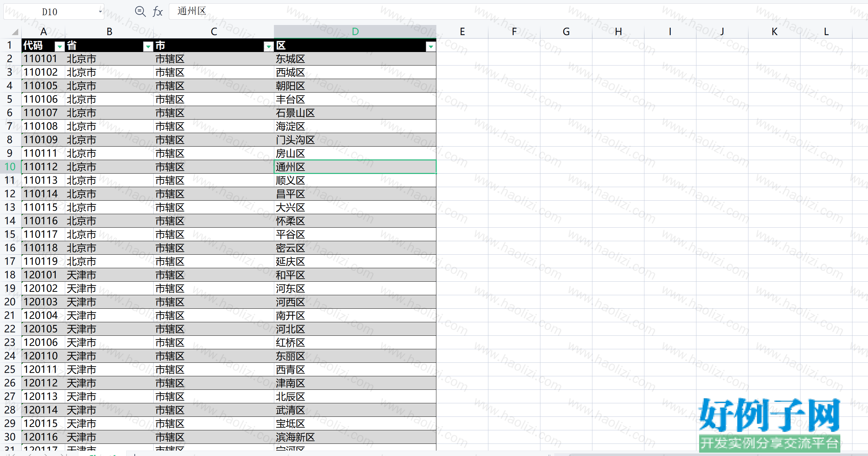Click the zoom magnifier icon beside fx

pyautogui.click(x=140, y=11)
